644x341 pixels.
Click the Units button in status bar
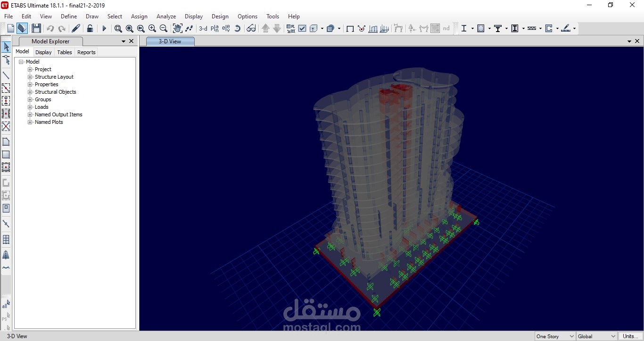pos(630,336)
